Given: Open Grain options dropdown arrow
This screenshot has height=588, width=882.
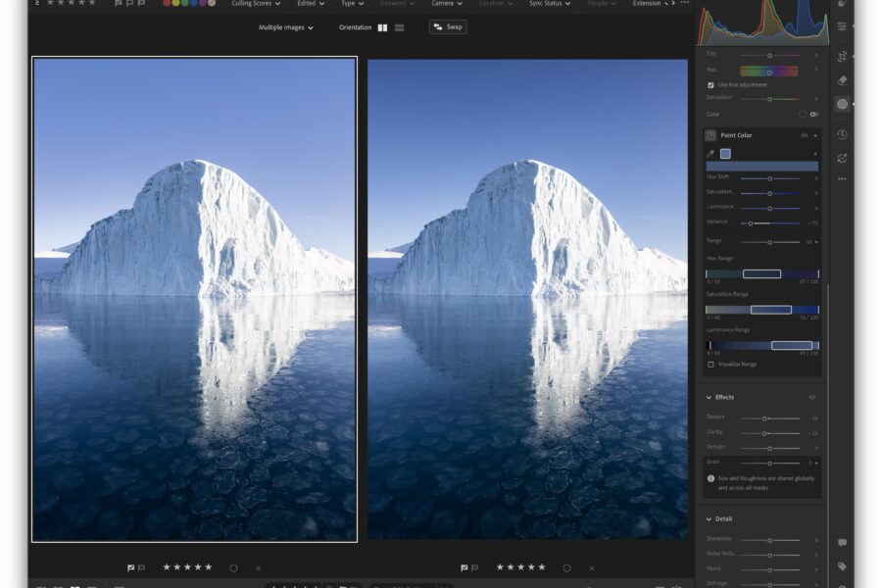Looking at the screenshot, I should pos(816,464).
